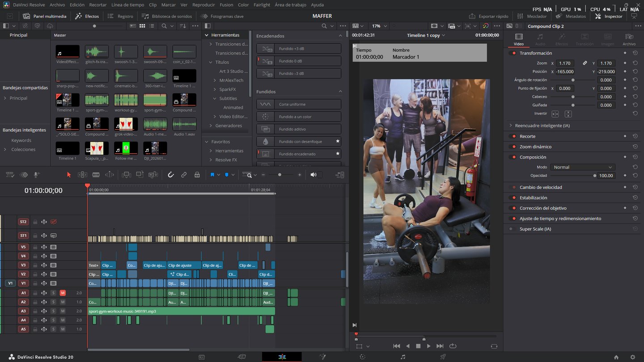The image size is (644, 362).
Task: Reset the Transformación section
Action: tap(635, 53)
